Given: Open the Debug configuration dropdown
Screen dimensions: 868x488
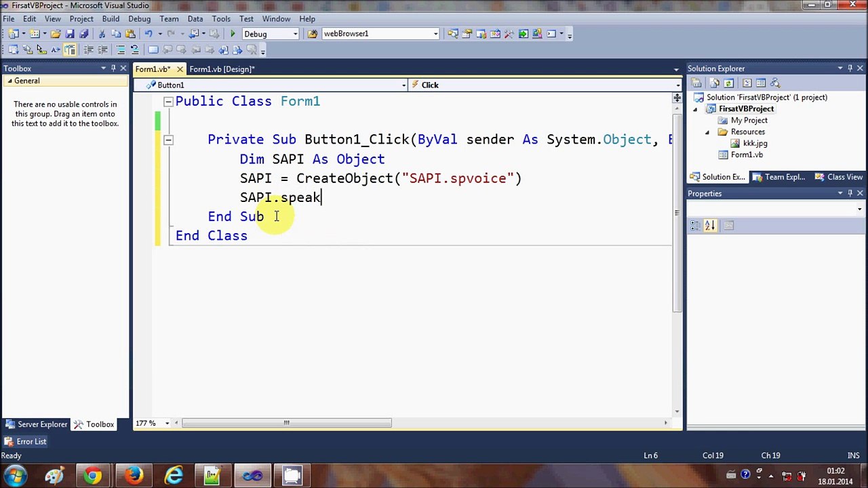Looking at the screenshot, I should tap(295, 34).
